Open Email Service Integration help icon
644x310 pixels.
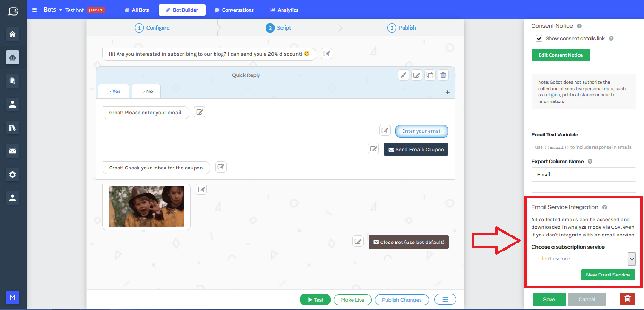pos(605,208)
